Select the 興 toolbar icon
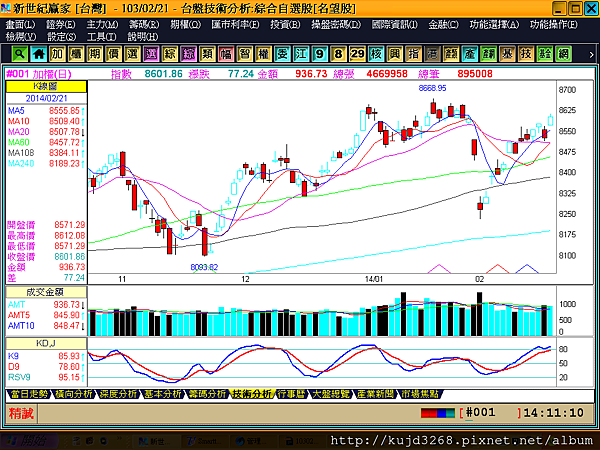600x450 pixels. pos(395,54)
